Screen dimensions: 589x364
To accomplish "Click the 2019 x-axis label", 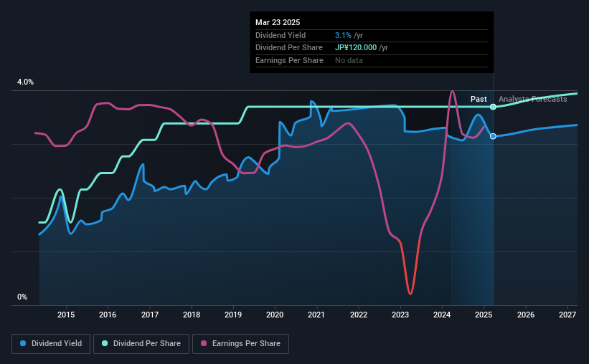I will (233, 315).
